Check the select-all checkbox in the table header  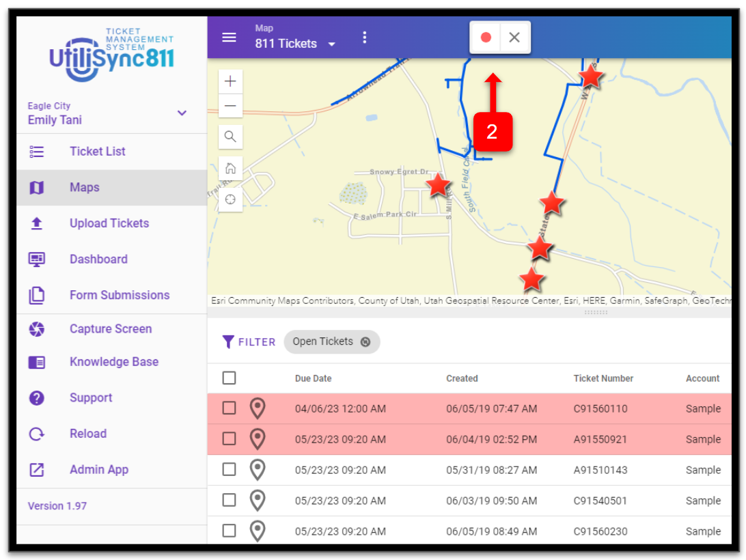coord(230,378)
